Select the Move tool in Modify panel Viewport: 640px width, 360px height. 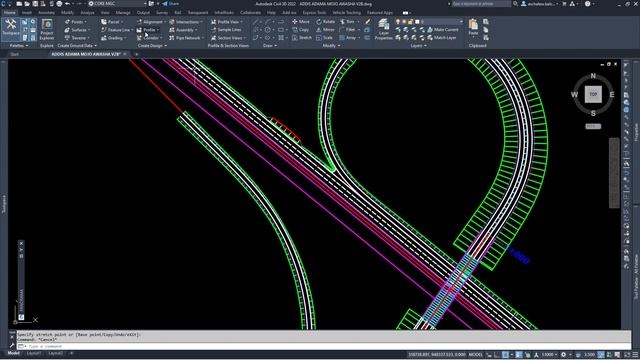[301, 22]
